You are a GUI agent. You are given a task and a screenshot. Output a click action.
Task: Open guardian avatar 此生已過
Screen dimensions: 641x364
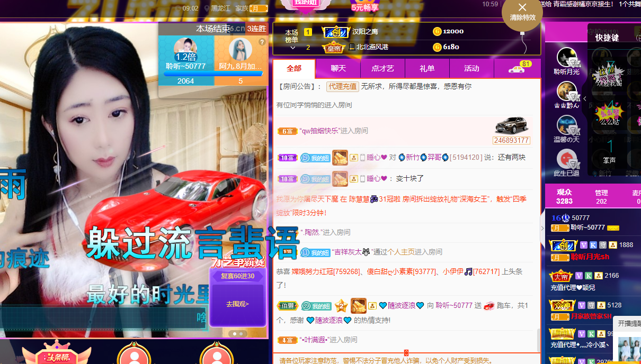(x=567, y=159)
